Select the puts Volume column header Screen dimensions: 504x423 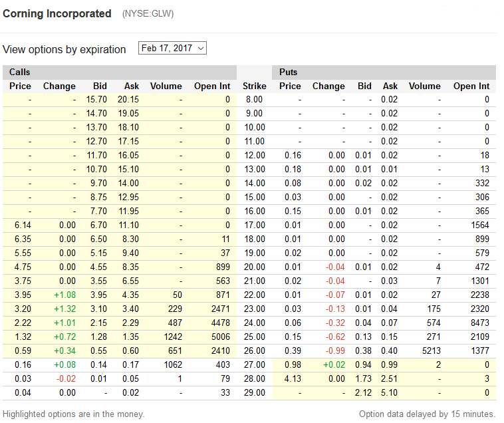425,86
